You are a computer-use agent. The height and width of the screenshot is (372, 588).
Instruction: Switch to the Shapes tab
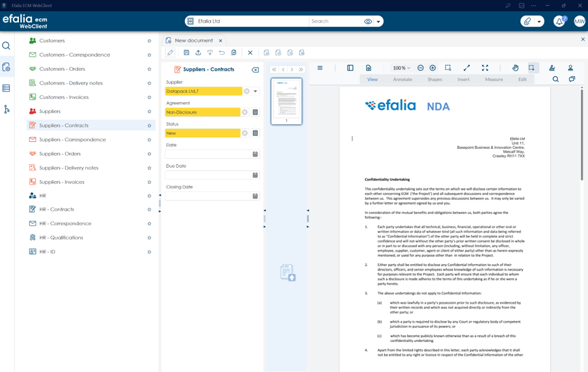pyautogui.click(x=434, y=79)
